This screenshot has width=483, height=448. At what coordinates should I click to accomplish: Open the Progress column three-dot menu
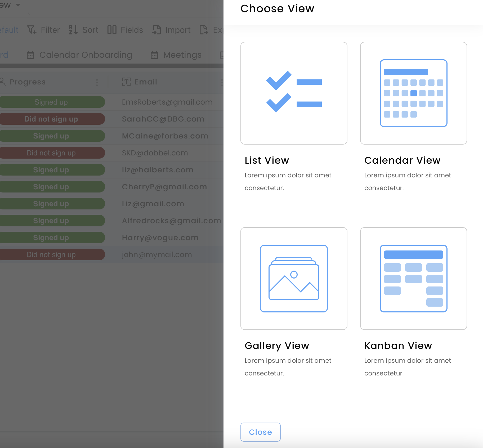point(97,82)
